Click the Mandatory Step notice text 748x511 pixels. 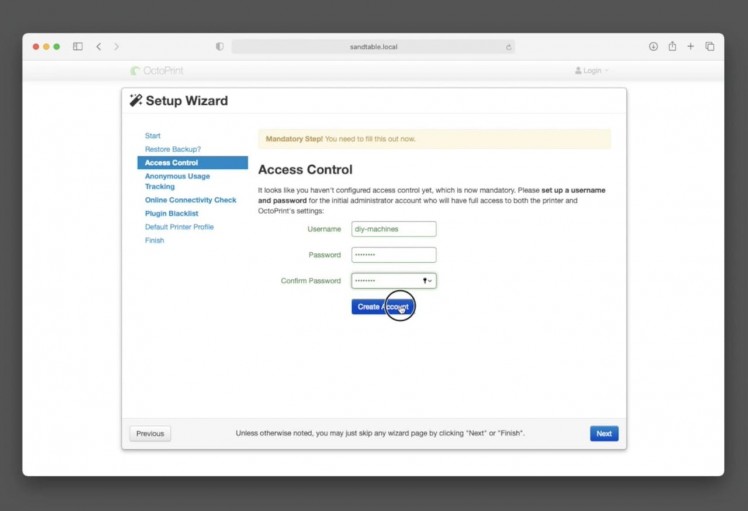pos(340,139)
